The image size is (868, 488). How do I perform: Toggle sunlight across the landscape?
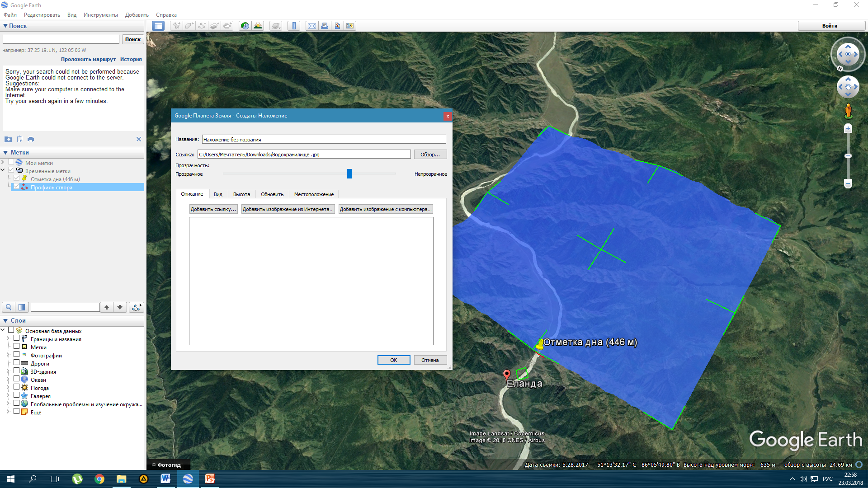[258, 26]
